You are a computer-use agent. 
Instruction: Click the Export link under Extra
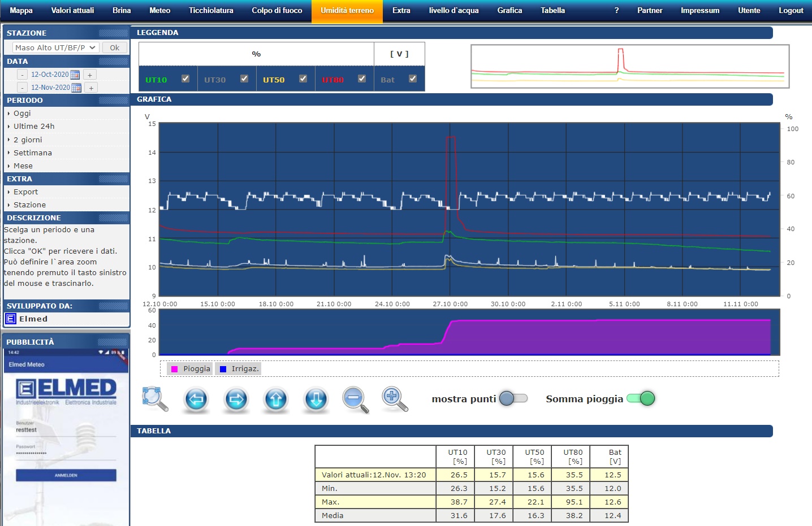26,192
